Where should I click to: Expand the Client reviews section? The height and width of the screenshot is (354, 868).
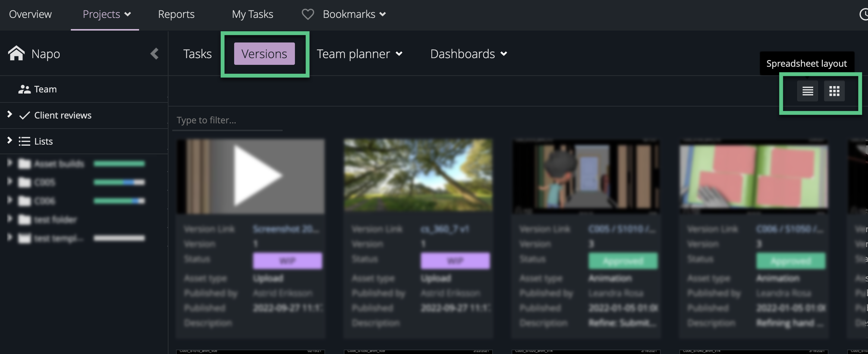click(9, 115)
